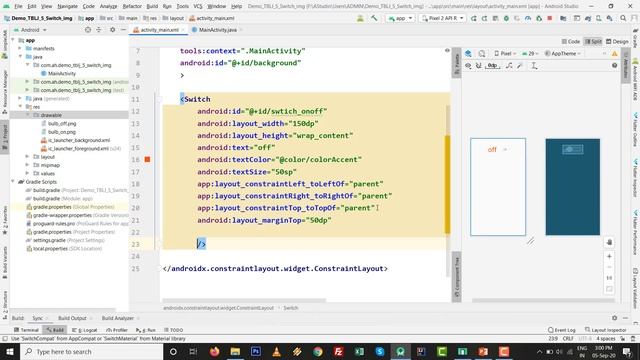Open Chrome from the taskbar

tap(318, 351)
